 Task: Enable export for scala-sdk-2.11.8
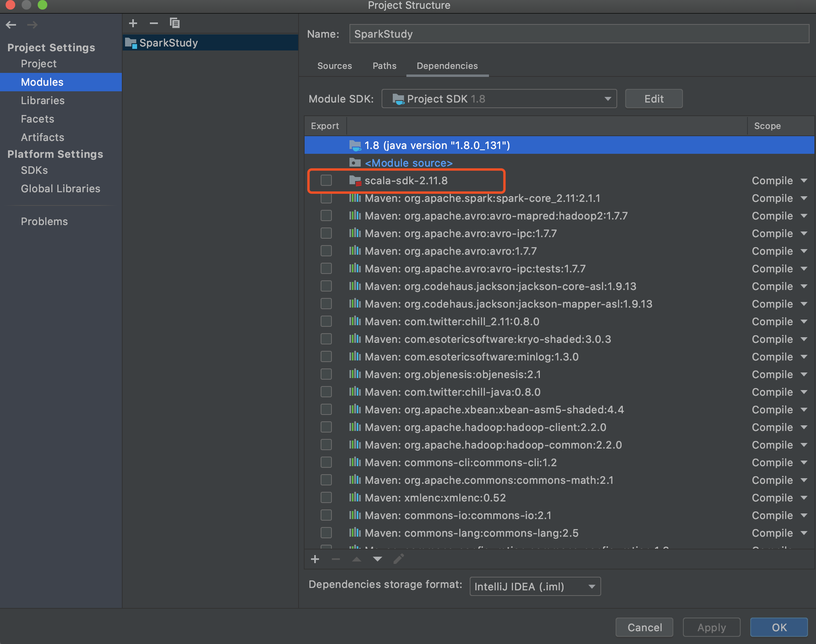[x=326, y=181]
